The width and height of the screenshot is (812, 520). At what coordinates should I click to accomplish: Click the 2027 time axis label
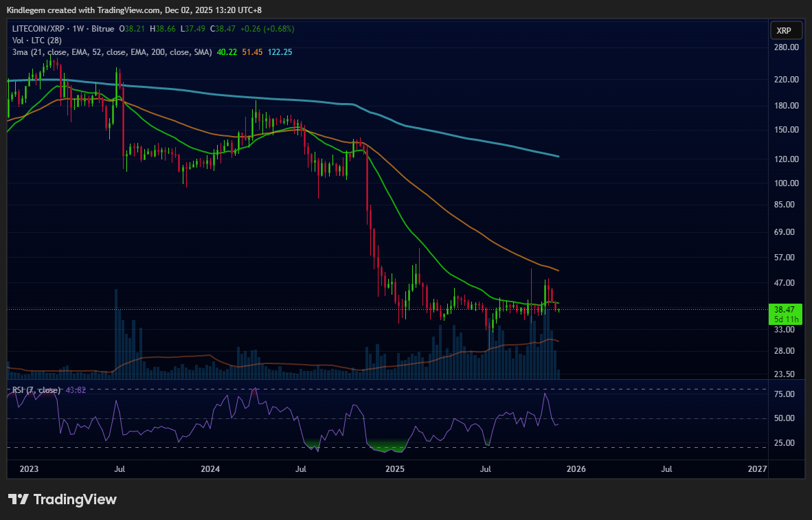(758, 469)
